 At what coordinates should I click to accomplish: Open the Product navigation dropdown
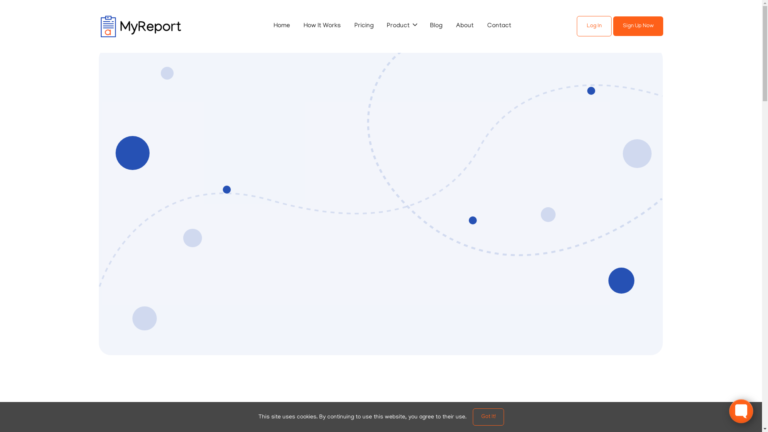coord(398,25)
